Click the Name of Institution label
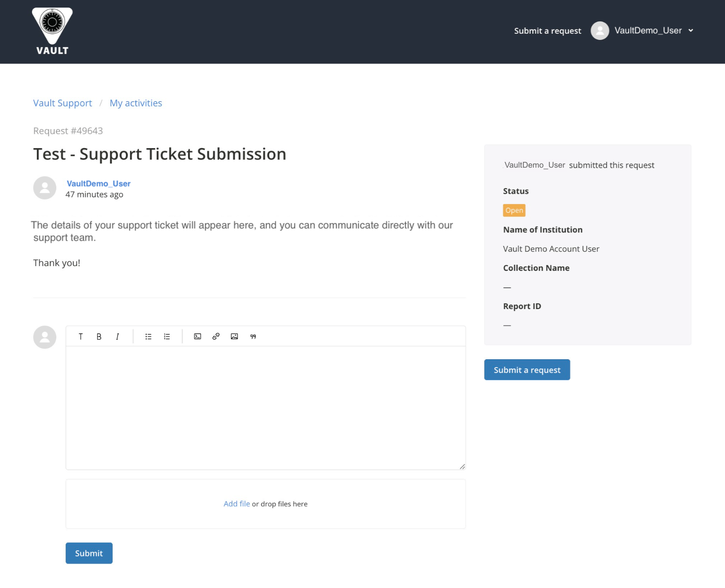This screenshot has width=725, height=588. [x=543, y=230]
